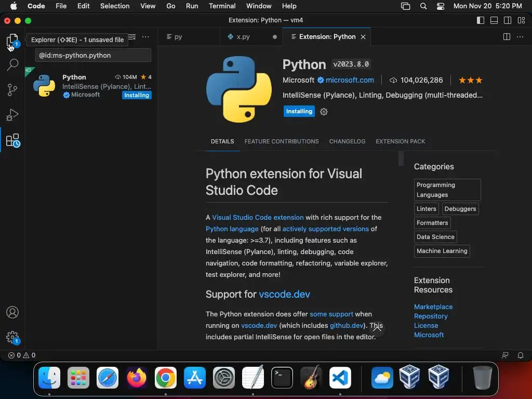Open the some support link
Image resolution: width=532 pixels, height=399 pixels.
[x=331, y=314]
